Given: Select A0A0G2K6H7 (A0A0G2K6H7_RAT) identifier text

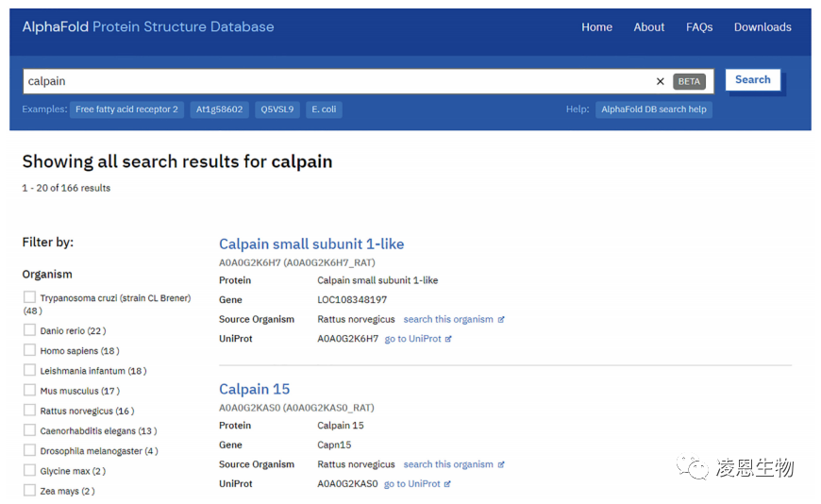Looking at the screenshot, I should coord(297,262).
